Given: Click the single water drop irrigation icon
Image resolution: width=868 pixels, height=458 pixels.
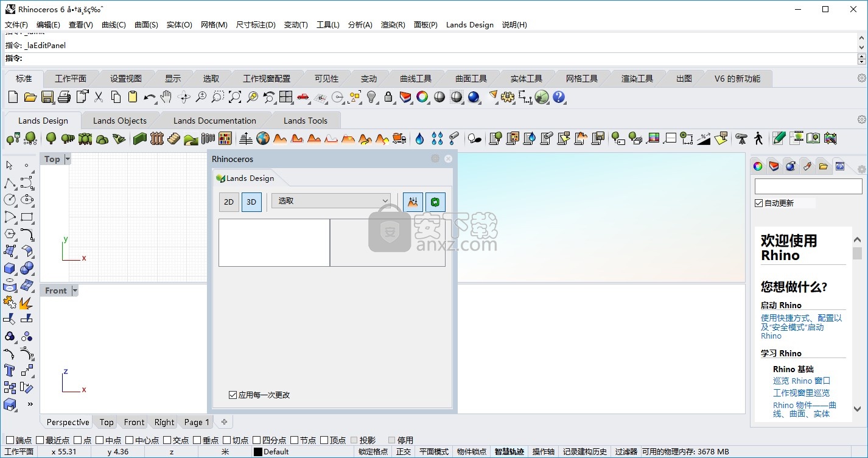Looking at the screenshot, I should click(x=420, y=139).
